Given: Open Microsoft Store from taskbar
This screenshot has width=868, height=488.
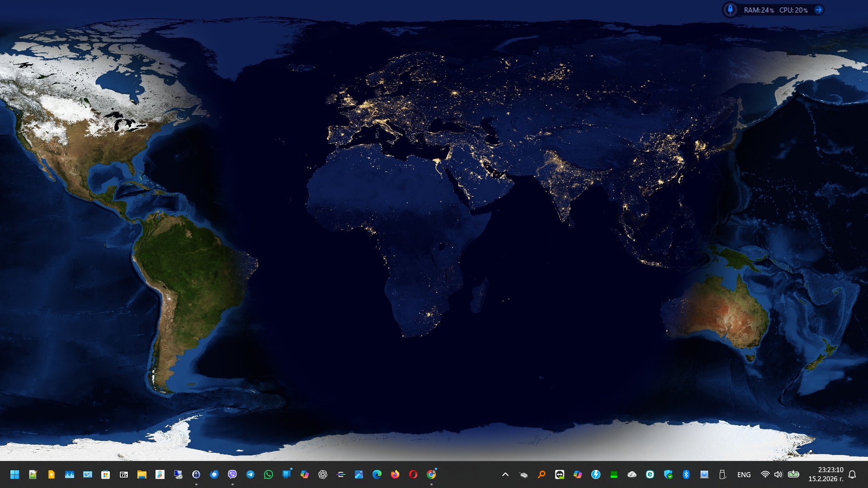Looking at the screenshot, I should (x=105, y=474).
